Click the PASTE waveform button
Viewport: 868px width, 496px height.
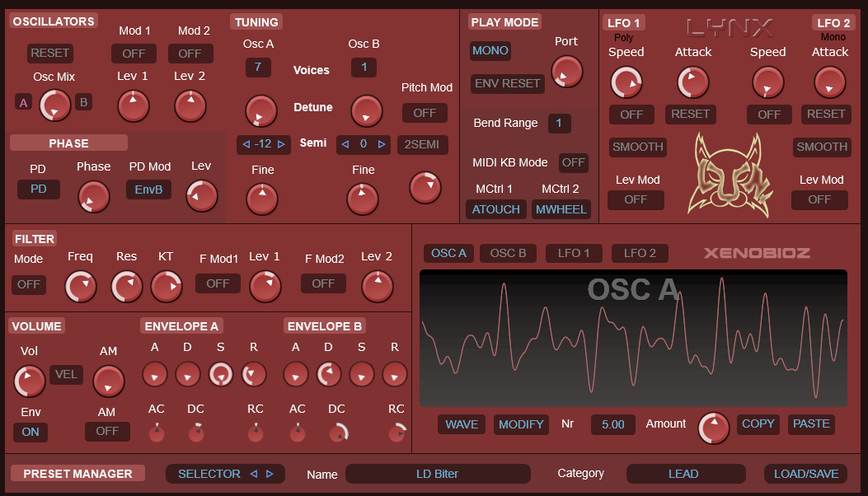[812, 424]
